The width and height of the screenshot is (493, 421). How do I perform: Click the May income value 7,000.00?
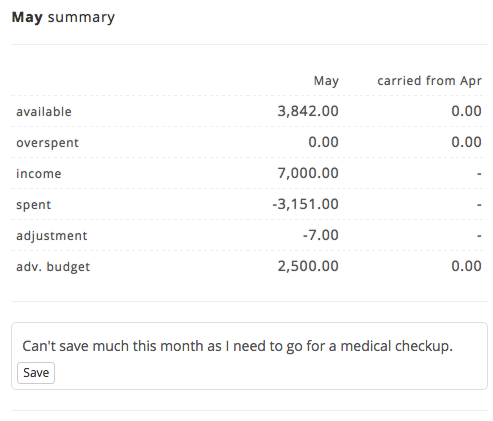click(x=308, y=173)
